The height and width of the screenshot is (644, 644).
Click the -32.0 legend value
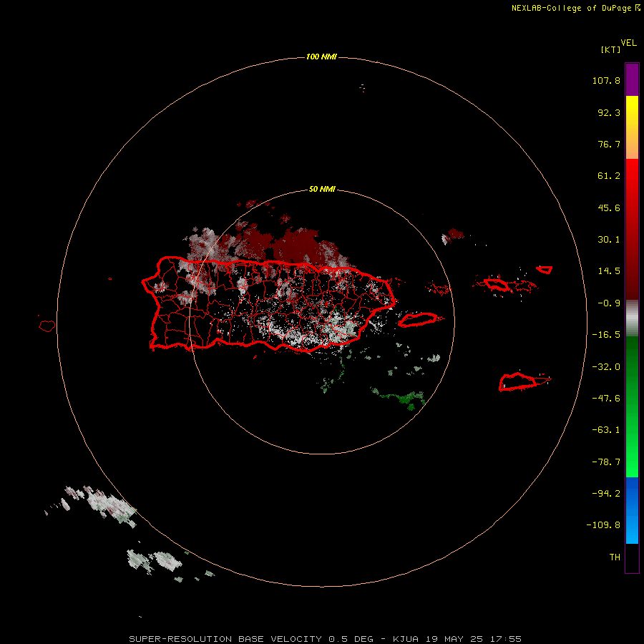coord(606,367)
